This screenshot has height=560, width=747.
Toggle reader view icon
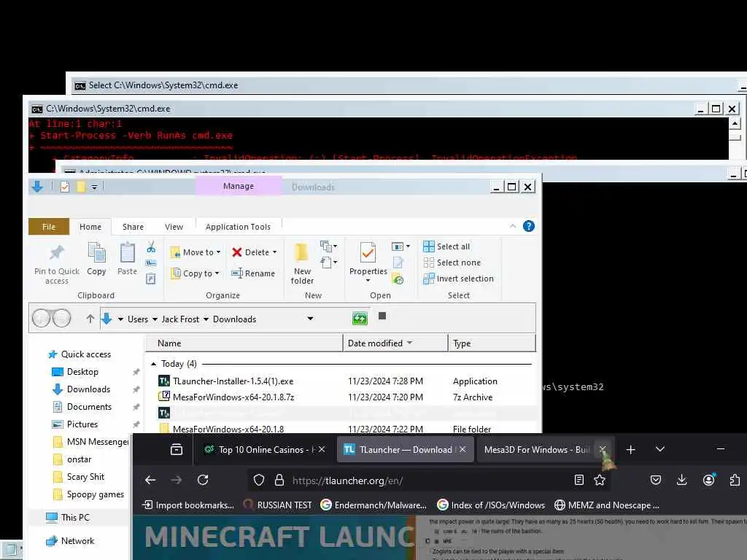pyautogui.click(x=578, y=480)
